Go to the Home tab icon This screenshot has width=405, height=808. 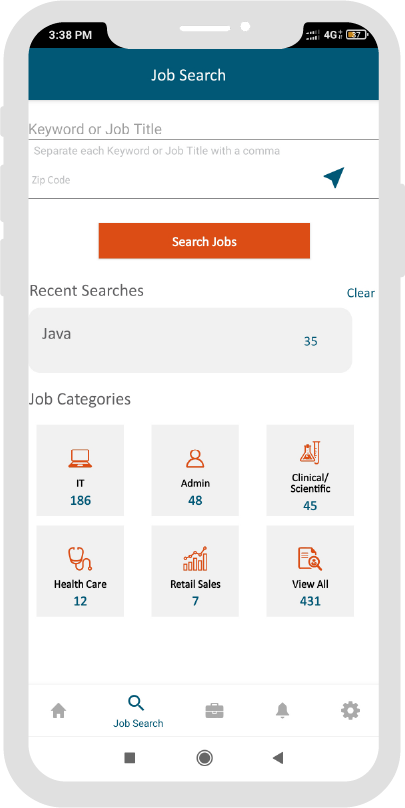point(59,711)
